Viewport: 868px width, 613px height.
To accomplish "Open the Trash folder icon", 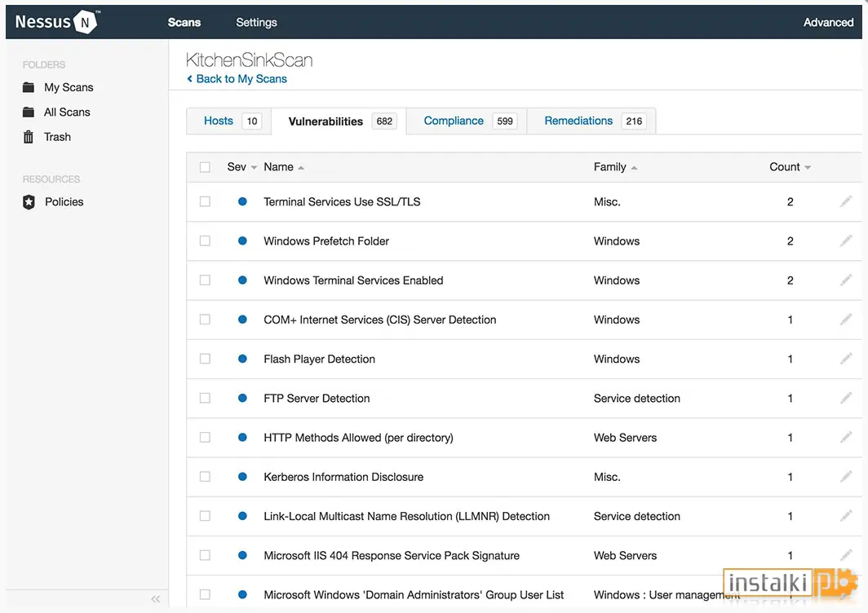I will tap(29, 137).
